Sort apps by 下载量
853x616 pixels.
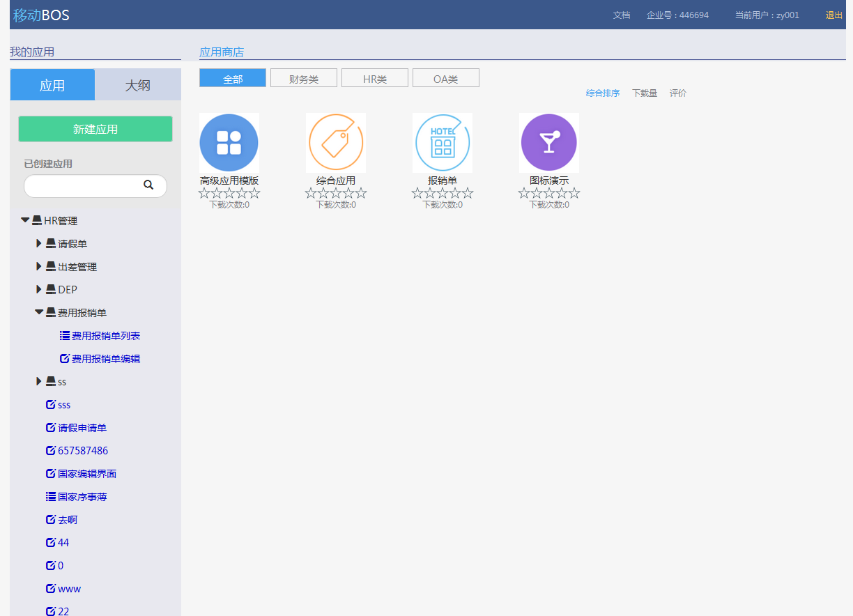[x=644, y=93]
